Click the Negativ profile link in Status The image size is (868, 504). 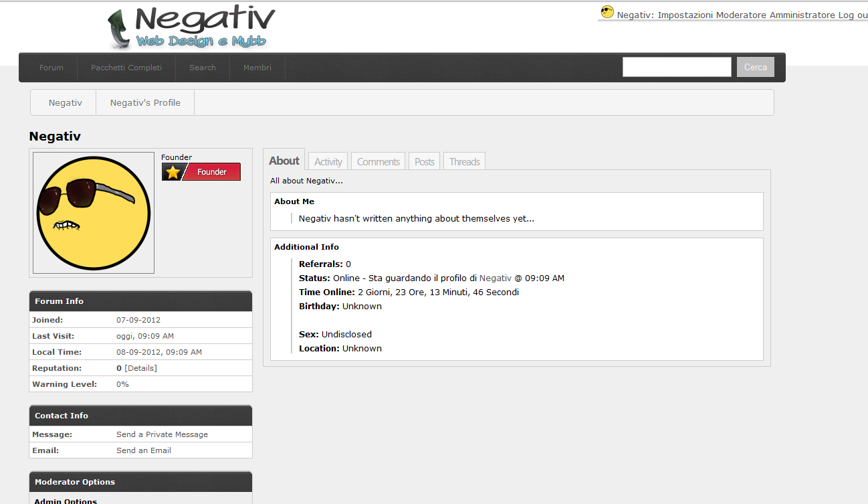pyautogui.click(x=496, y=278)
